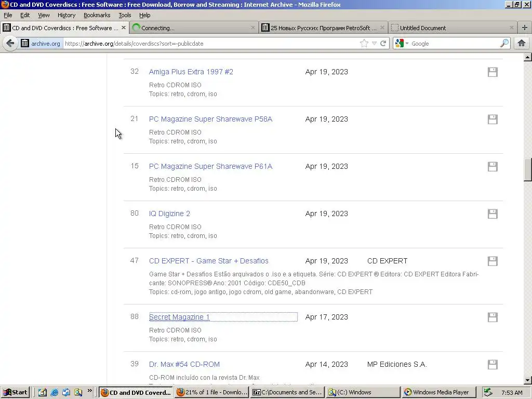The image size is (532, 399).
Task: Click the floppy disk icon for PC Magazine Super Sharewave P61A
Action: [493, 167]
